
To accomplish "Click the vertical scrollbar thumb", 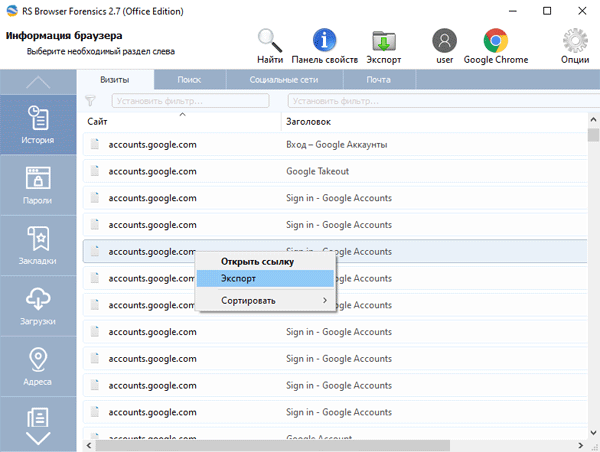I will point(593,135).
